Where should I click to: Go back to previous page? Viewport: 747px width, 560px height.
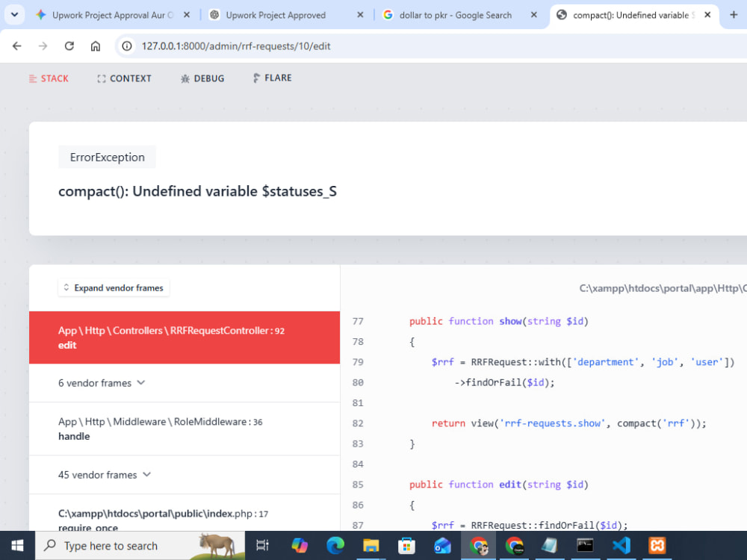point(17,46)
